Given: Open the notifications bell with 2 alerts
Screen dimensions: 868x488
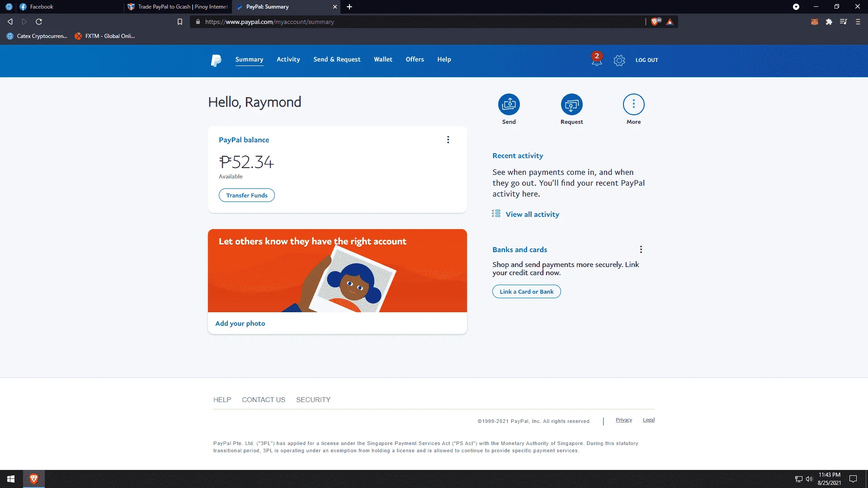Looking at the screenshot, I should click(597, 59).
